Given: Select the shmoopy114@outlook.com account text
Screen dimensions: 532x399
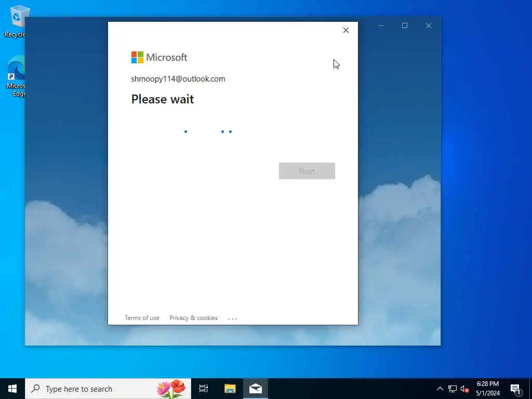Looking at the screenshot, I should 178,79.
